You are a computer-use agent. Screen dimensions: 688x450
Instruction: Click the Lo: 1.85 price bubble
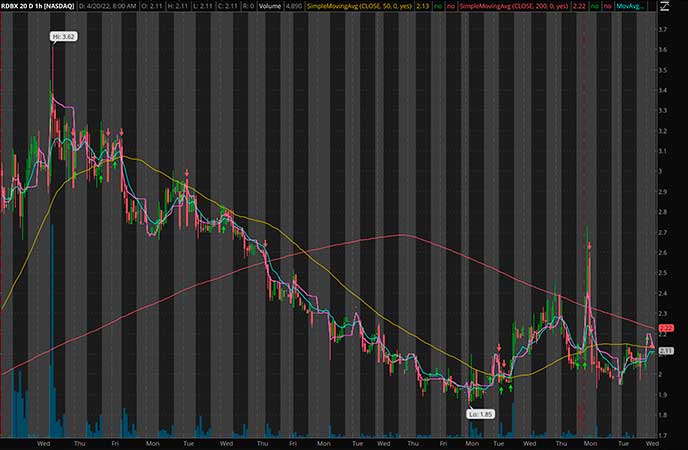pyautogui.click(x=480, y=414)
